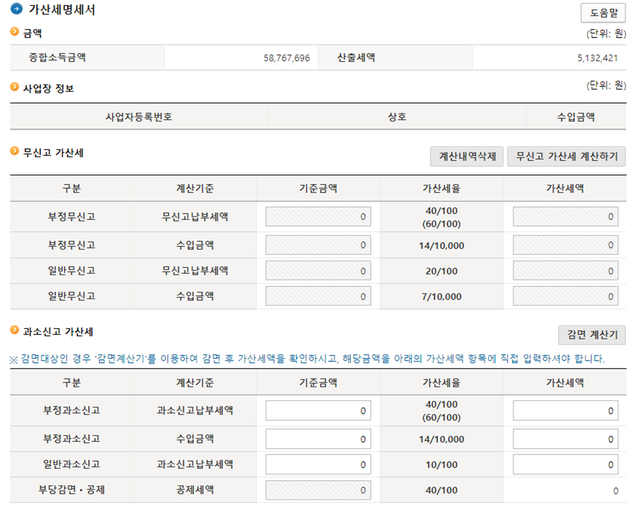This screenshot has width=644, height=516.
Task: Focus the 일반과소신고 가산세액 input
Action: 566,465
